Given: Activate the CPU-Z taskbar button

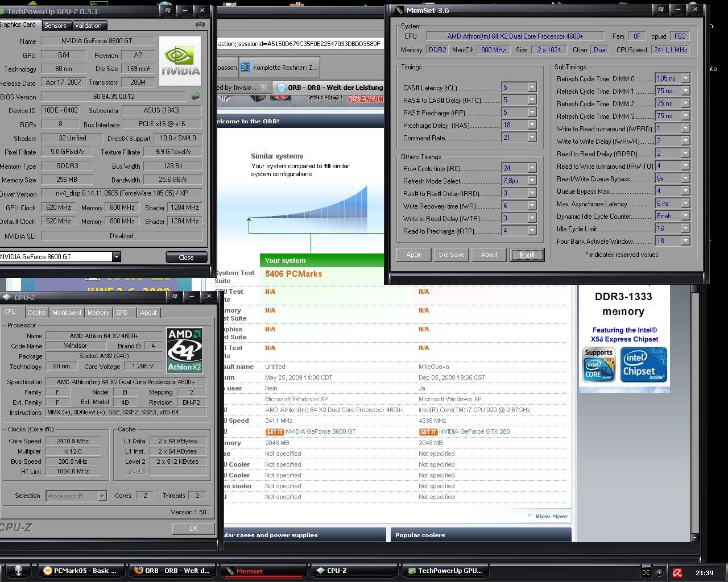Looking at the screenshot, I should tap(354, 571).
